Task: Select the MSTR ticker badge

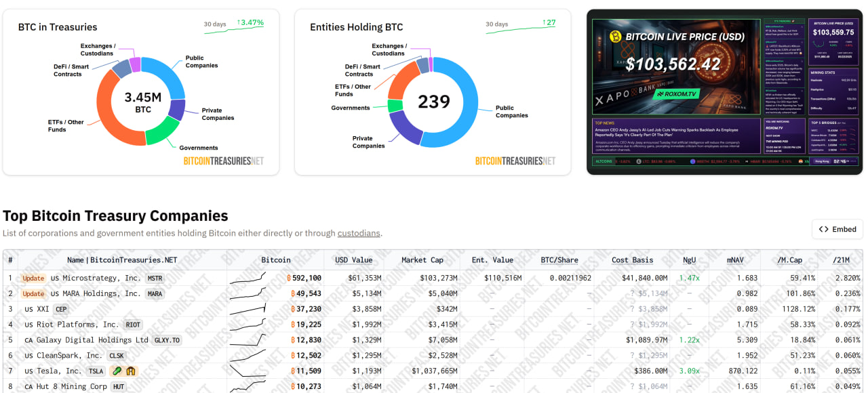Action: pos(155,278)
